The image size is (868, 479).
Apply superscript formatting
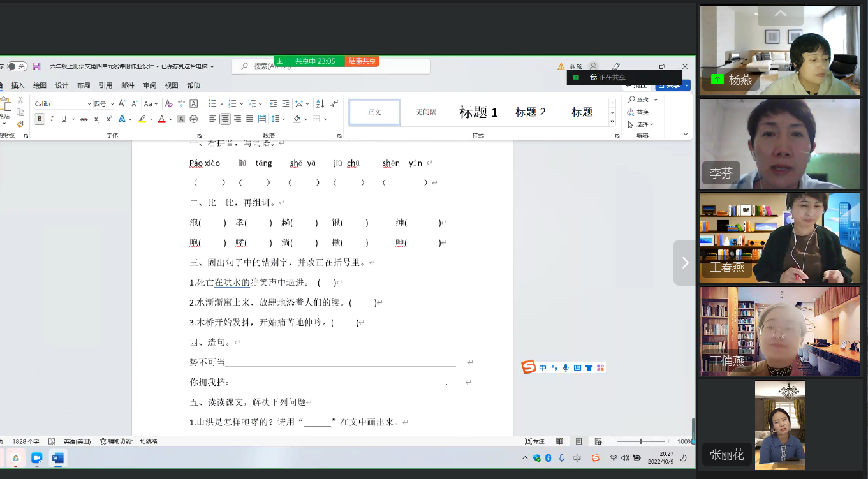click(109, 119)
